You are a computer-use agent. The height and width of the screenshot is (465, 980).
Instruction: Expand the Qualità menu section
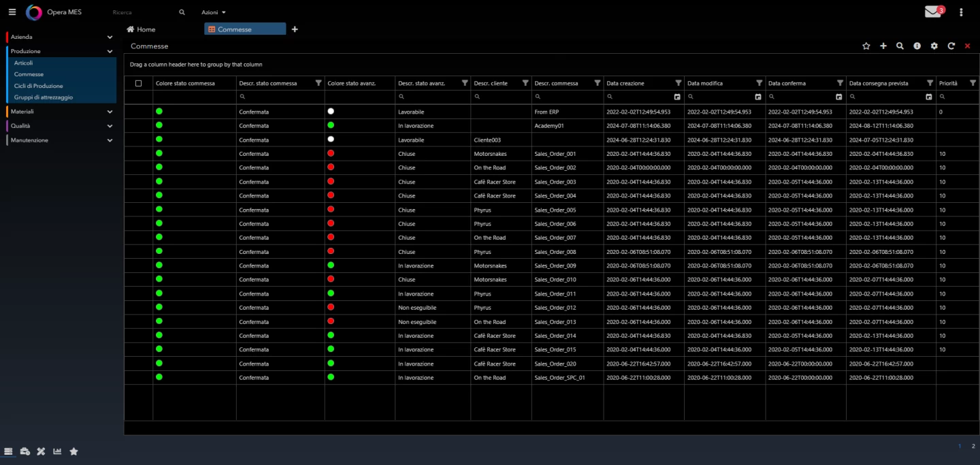(x=60, y=126)
